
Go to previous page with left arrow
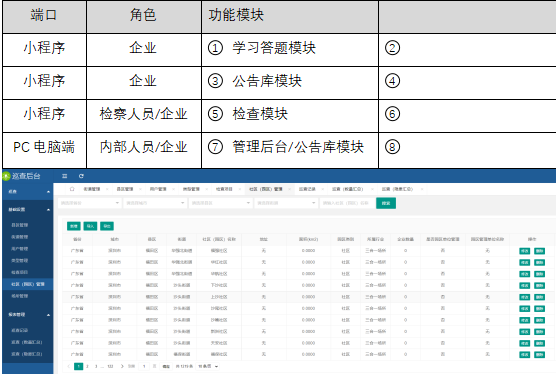(x=68, y=366)
